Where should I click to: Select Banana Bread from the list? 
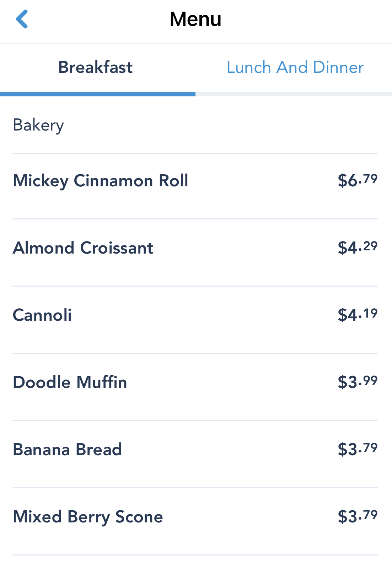pyautogui.click(x=68, y=450)
